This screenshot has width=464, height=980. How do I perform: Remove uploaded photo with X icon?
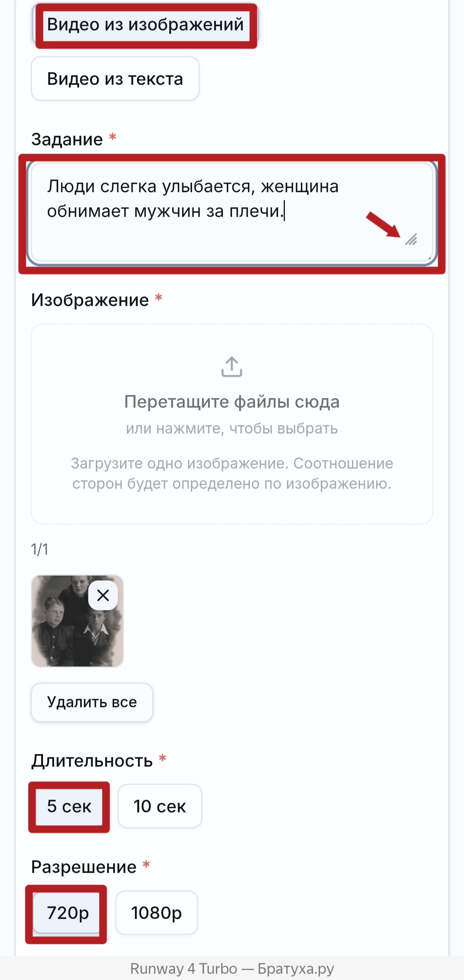103,595
